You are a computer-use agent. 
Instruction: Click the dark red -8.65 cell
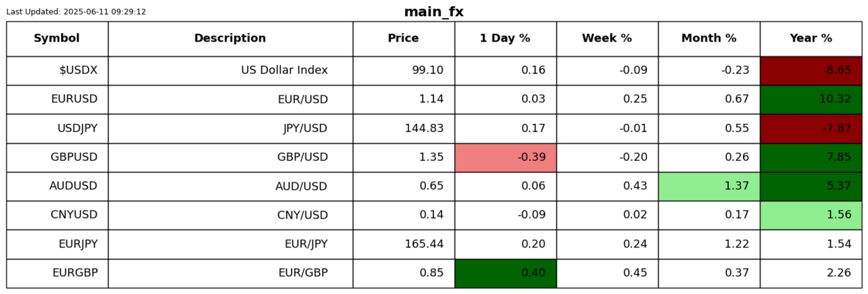click(x=810, y=70)
